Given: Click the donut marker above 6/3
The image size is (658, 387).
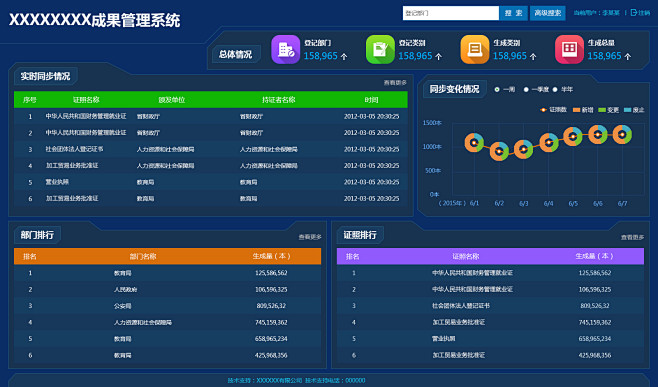Looking at the screenshot, I should click(x=524, y=149).
